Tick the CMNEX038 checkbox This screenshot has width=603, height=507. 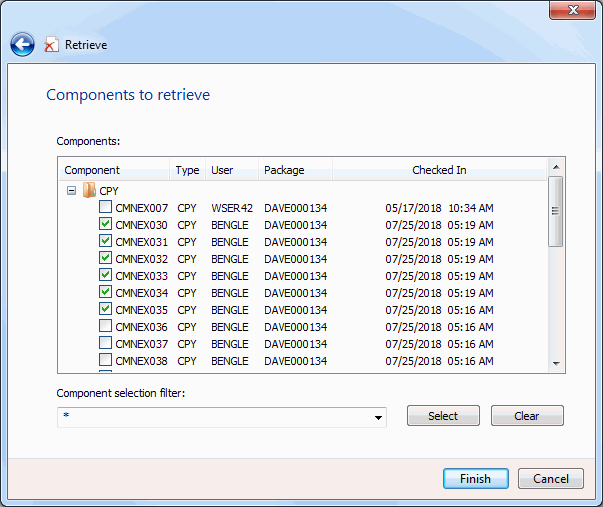coord(105,360)
